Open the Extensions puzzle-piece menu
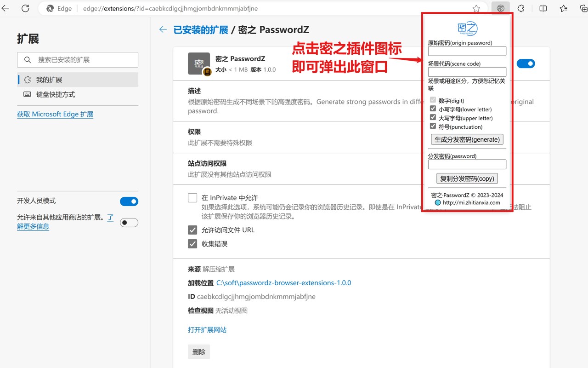This screenshot has height=368, width=588. pos(521,8)
